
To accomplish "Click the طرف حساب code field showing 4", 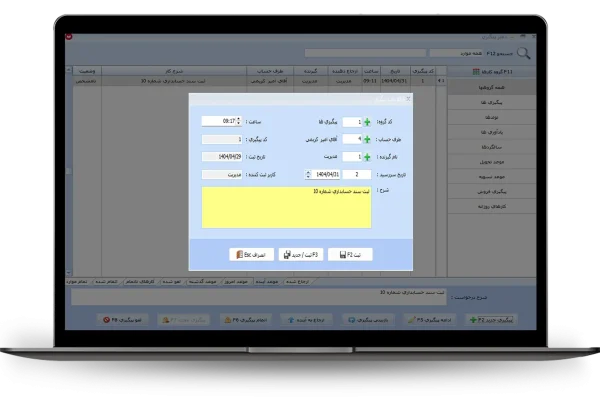I will pos(352,139).
